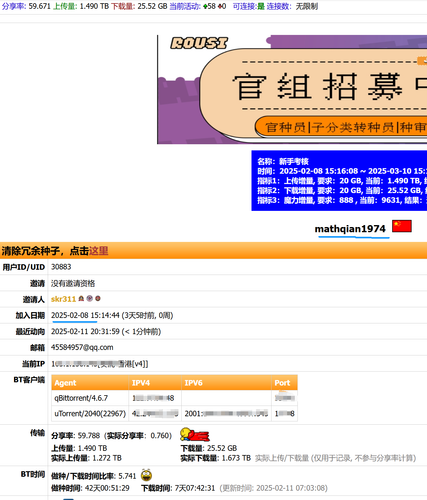
Task: Click the 新手考核 title in the blue box
Action: point(294,162)
